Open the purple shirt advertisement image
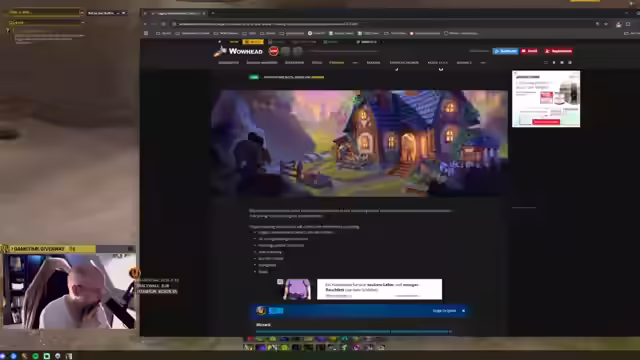Viewport: 640px width, 360px height. 298,289
